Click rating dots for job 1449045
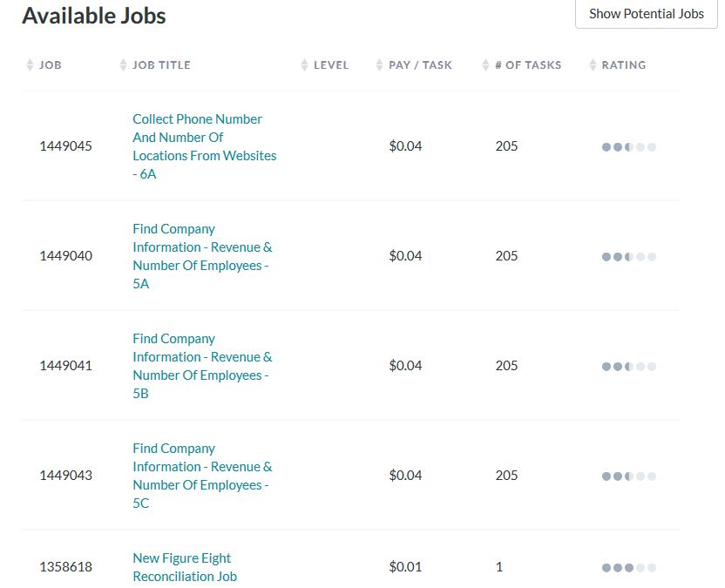Image resolution: width=725 pixels, height=588 pixels. tap(628, 147)
